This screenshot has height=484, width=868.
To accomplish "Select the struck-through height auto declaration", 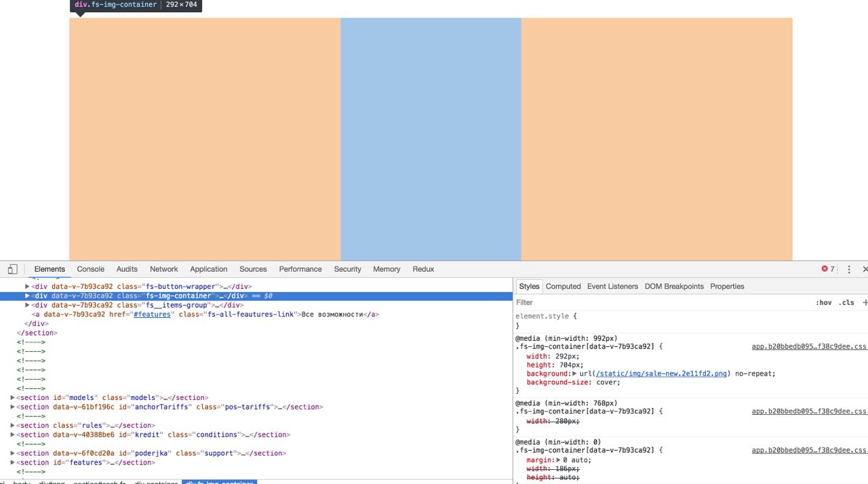I will 553,477.
